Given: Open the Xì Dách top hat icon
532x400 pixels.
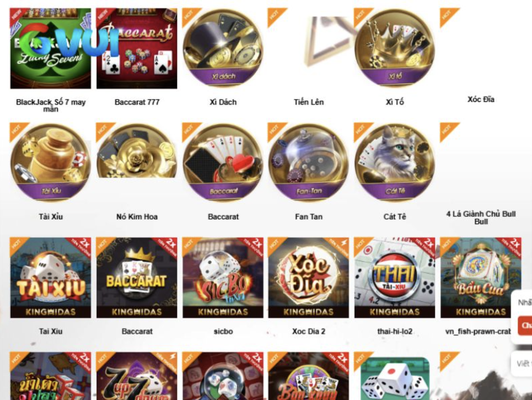Looking at the screenshot, I should click(x=223, y=48).
